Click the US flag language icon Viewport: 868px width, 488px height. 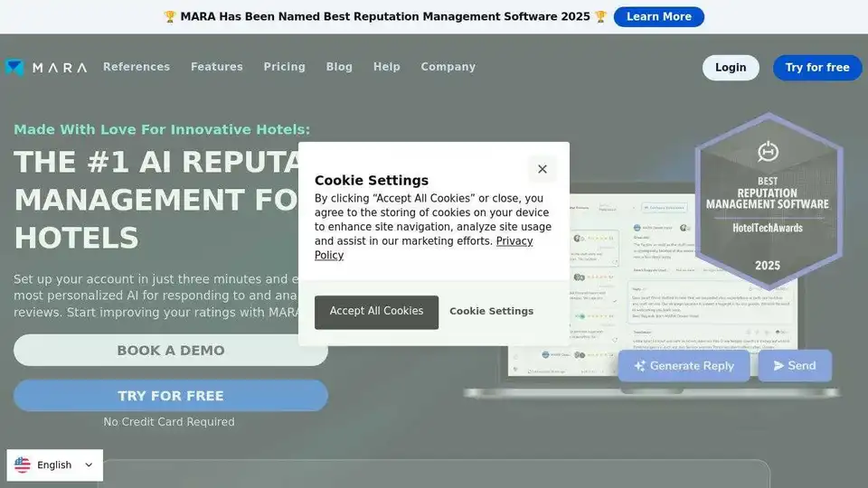click(x=22, y=465)
